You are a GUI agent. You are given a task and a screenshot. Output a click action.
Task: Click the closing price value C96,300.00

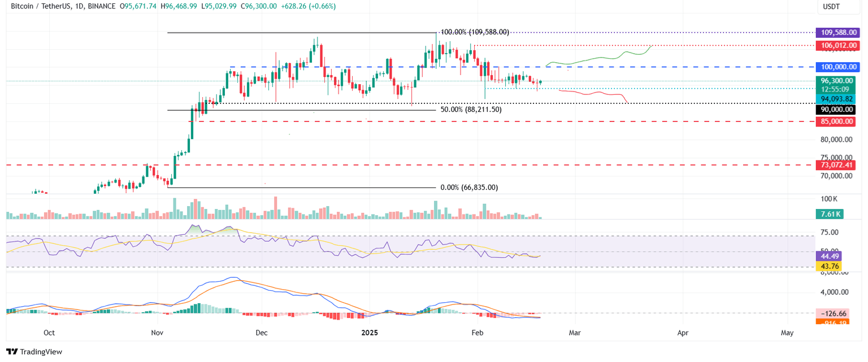click(x=260, y=7)
